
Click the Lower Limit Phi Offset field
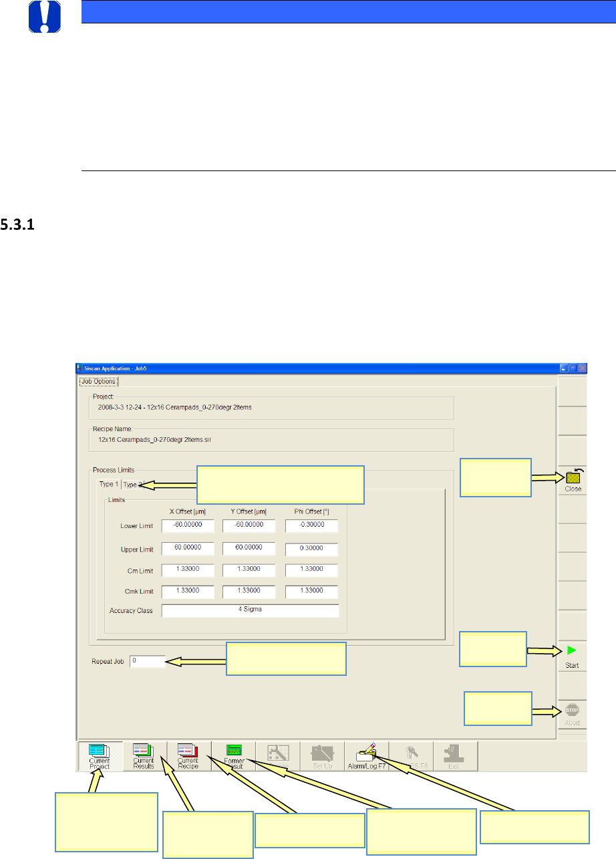311,525
